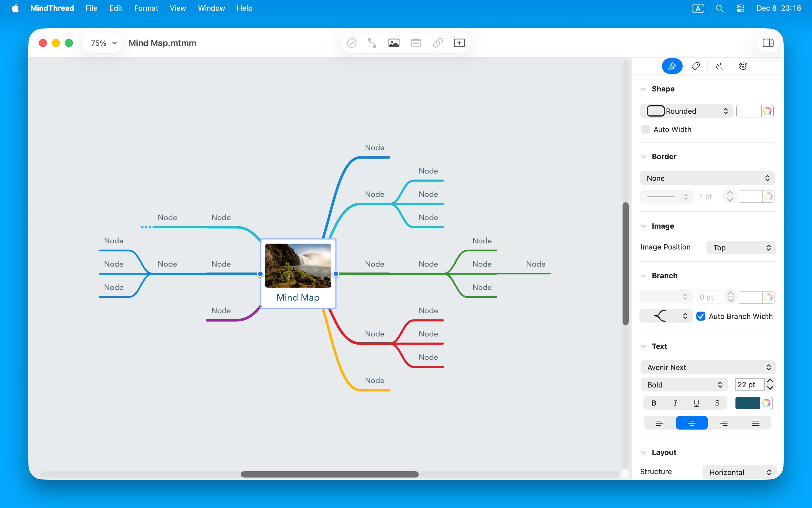Collapse the Text section
Image resolution: width=812 pixels, height=508 pixels.
click(643, 346)
